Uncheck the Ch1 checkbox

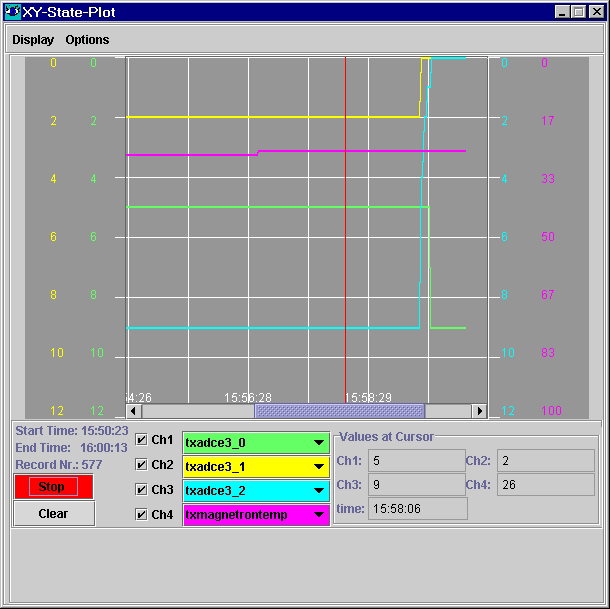(x=141, y=440)
